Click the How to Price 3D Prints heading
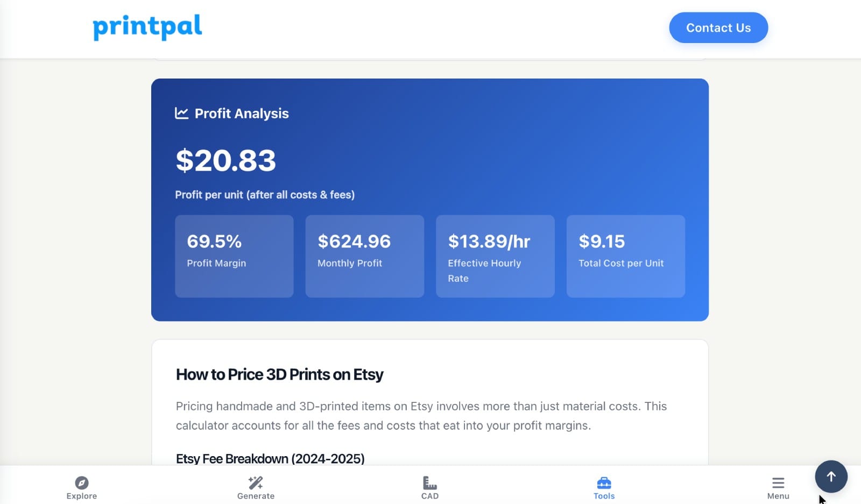This screenshot has height=504, width=861. pyautogui.click(x=279, y=374)
